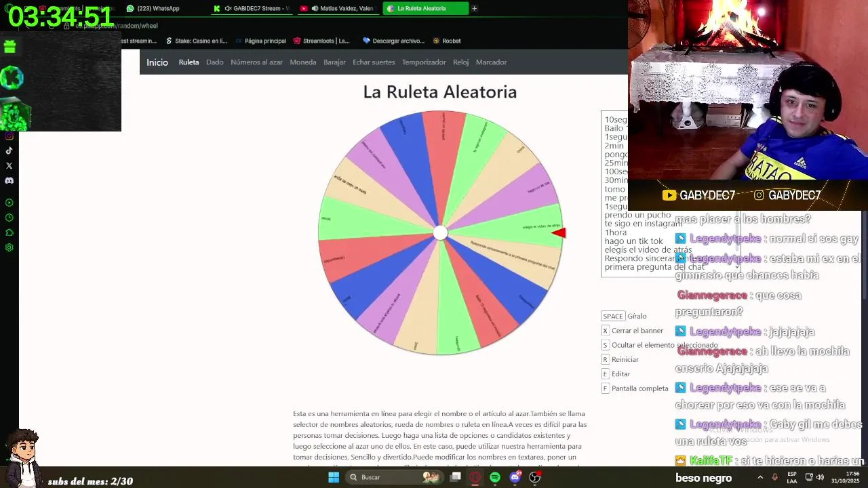Screen dimensions: 868x488
Task: Click the S Ocultar el elemento button
Action: 659,345
